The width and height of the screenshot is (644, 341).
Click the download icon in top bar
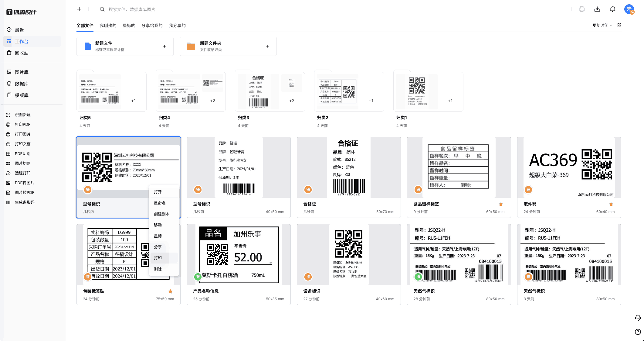(597, 9)
